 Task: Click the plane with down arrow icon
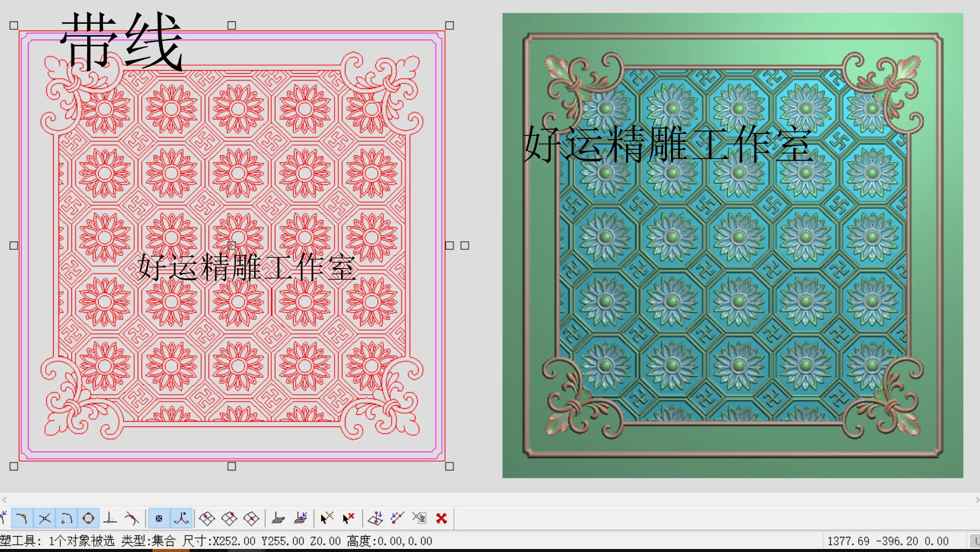pos(375,518)
